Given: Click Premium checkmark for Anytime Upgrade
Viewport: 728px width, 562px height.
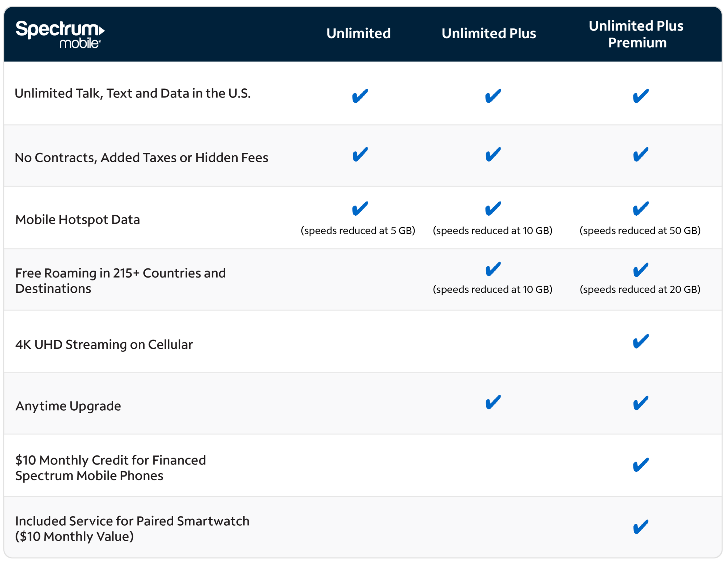Looking at the screenshot, I should click(x=641, y=403).
